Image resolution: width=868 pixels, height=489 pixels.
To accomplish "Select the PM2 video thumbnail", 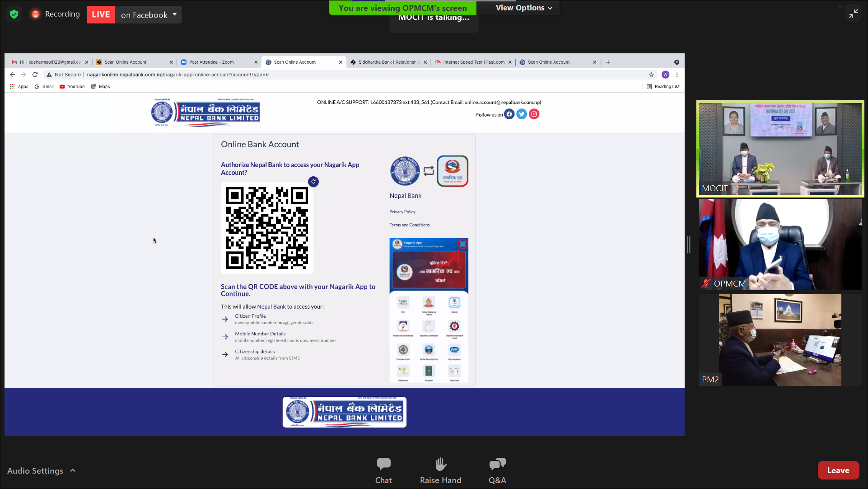I will click(x=780, y=340).
